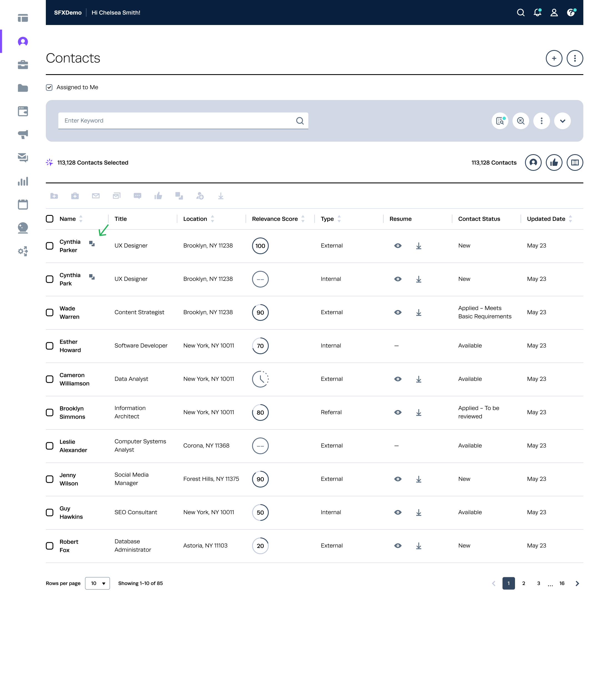Screen dimensions: 600x700
Task: Open the Campaigns megaphone icon in the sidebar
Action: click(23, 134)
